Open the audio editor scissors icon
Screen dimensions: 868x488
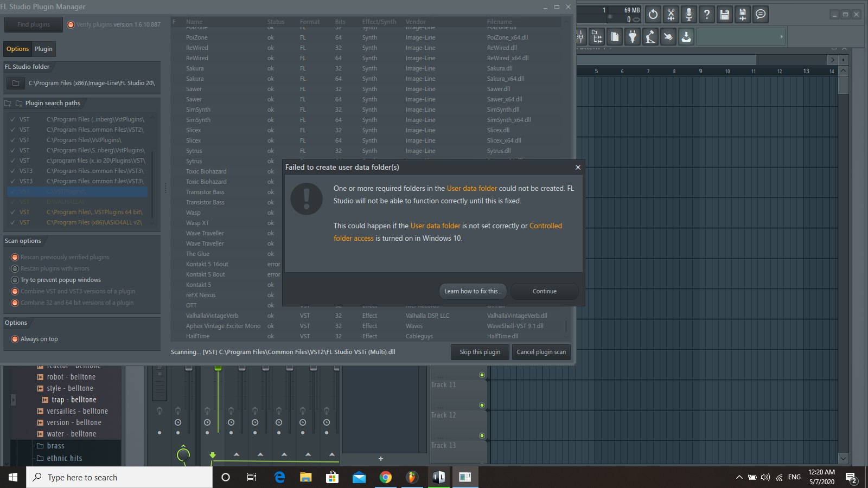click(671, 15)
